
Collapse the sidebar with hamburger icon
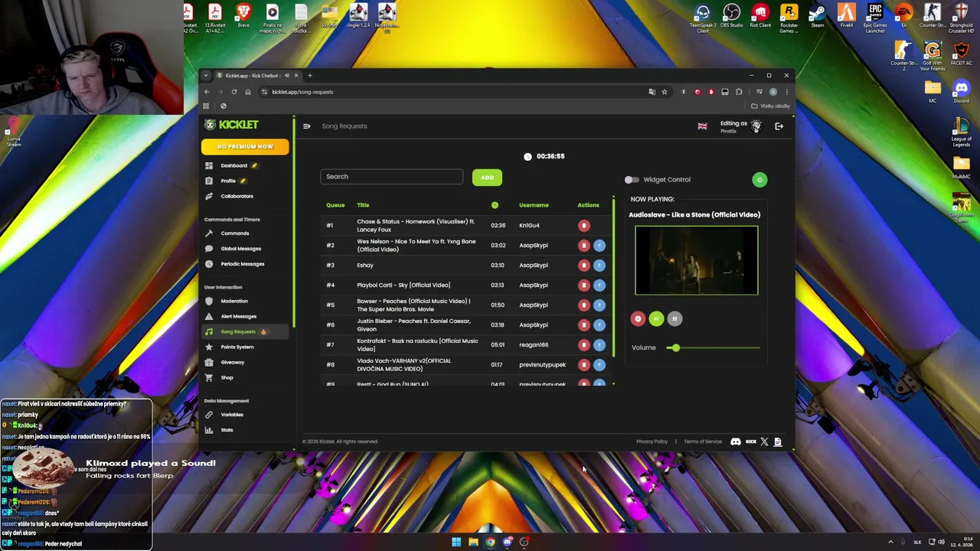(306, 126)
